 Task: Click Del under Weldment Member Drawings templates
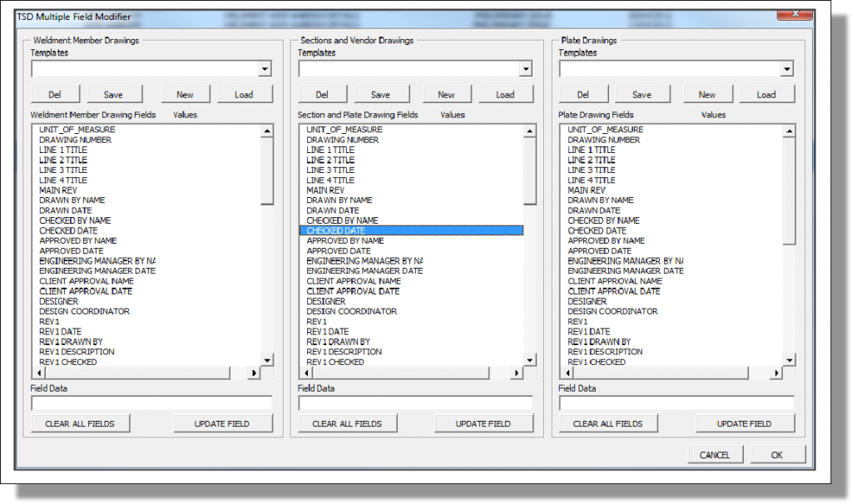(x=55, y=93)
